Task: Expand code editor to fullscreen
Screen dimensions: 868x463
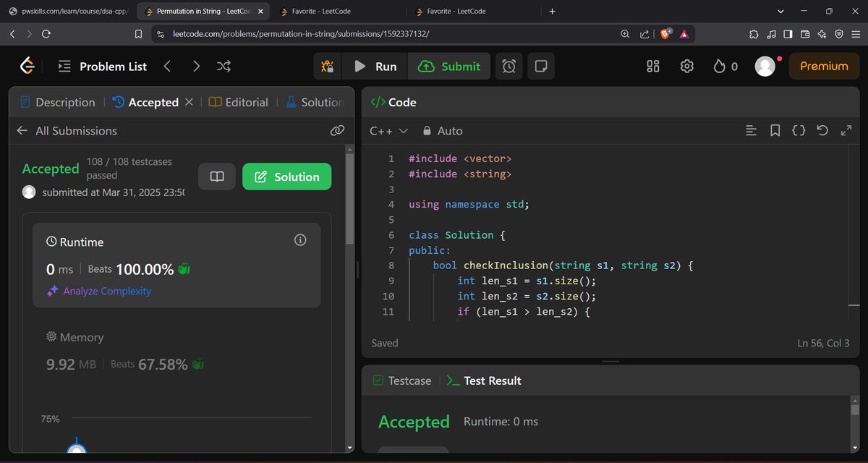Action: pos(846,131)
